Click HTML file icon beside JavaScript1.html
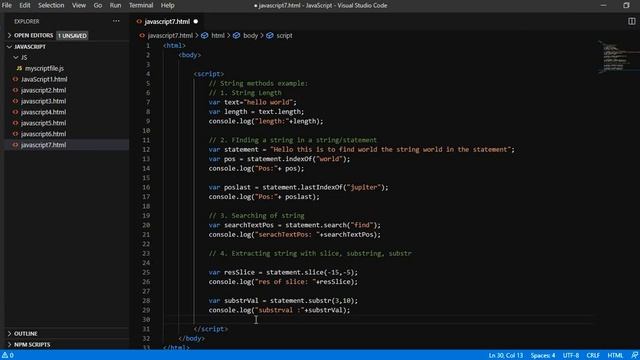This screenshot has width=640, height=360. [x=16, y=79]
